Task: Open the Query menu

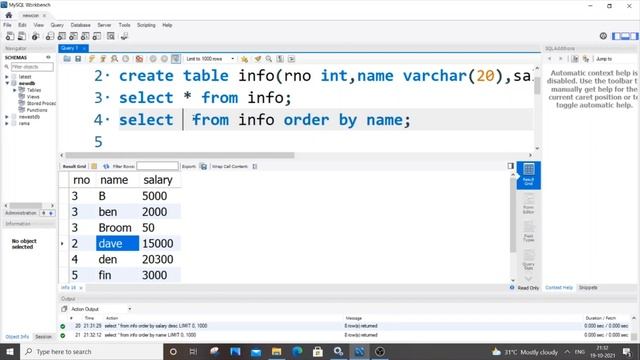Action: [x=57, y=25]
